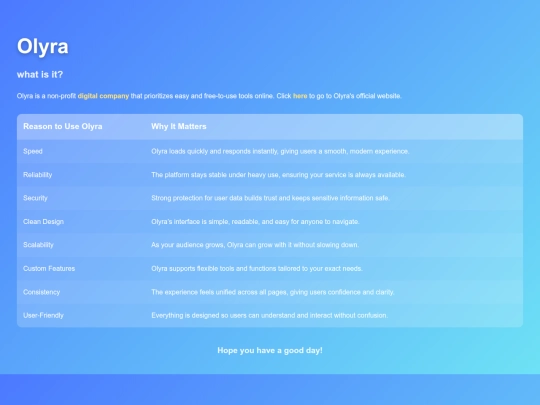Click 'As your audience grows' description
The width and height of the screenshot is (540, 405).
pyautogui.click(x=255, y=245)
